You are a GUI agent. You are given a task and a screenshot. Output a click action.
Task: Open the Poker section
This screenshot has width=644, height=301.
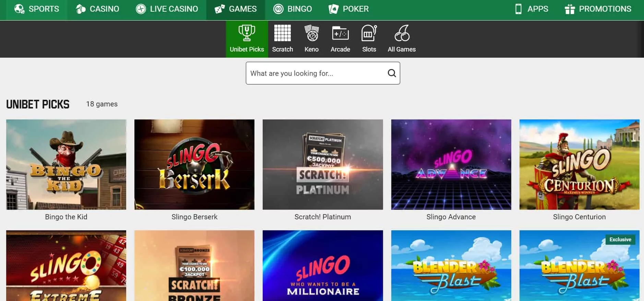click(348, 9)
